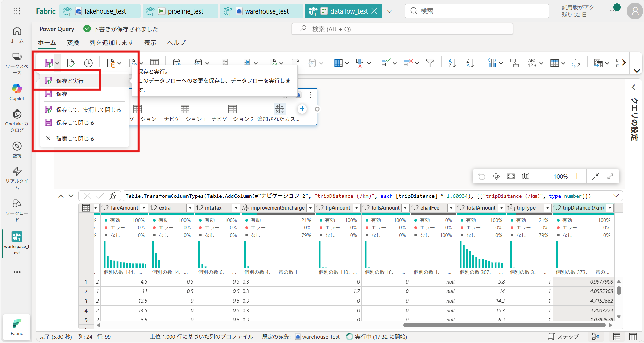This screenshot has height=343, width=644.
Task: Open the tripType column filter dropdown
Action: tap(547, 208)
